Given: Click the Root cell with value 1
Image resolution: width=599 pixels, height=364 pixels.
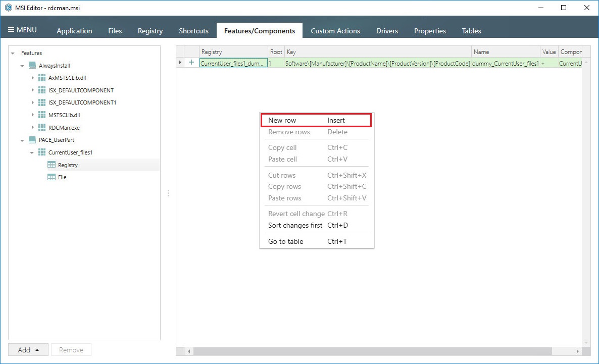Looking at the screenshot, I should 276,64.
